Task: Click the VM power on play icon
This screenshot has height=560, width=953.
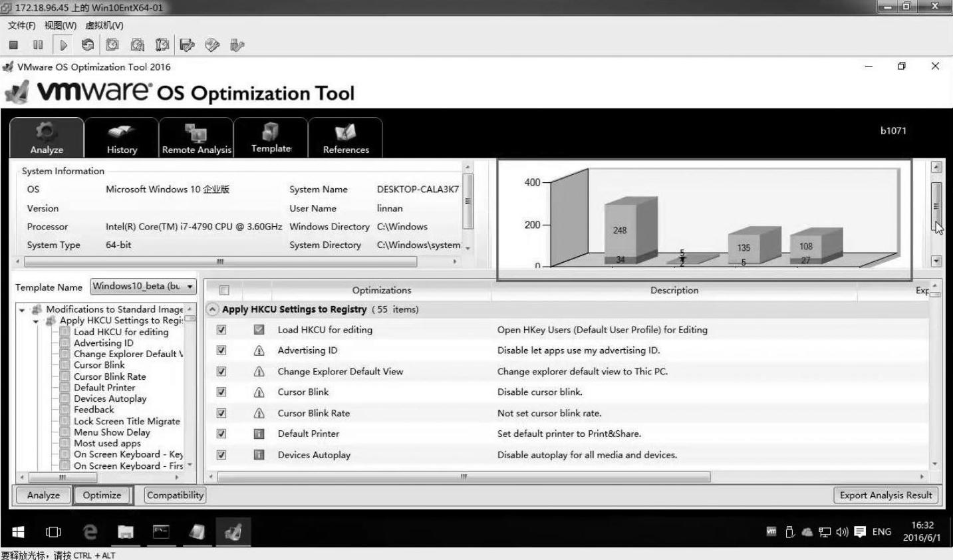Action: click(x=64, y=45)
